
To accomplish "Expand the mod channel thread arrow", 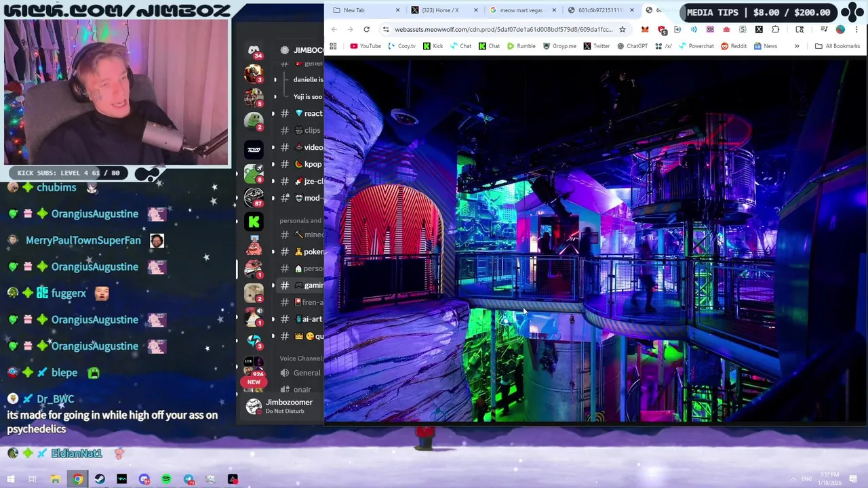I will pyautogui.click(x=274, y=198).
